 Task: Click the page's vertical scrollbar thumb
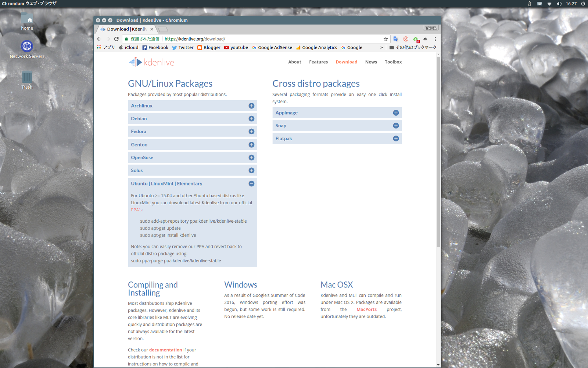438,152
